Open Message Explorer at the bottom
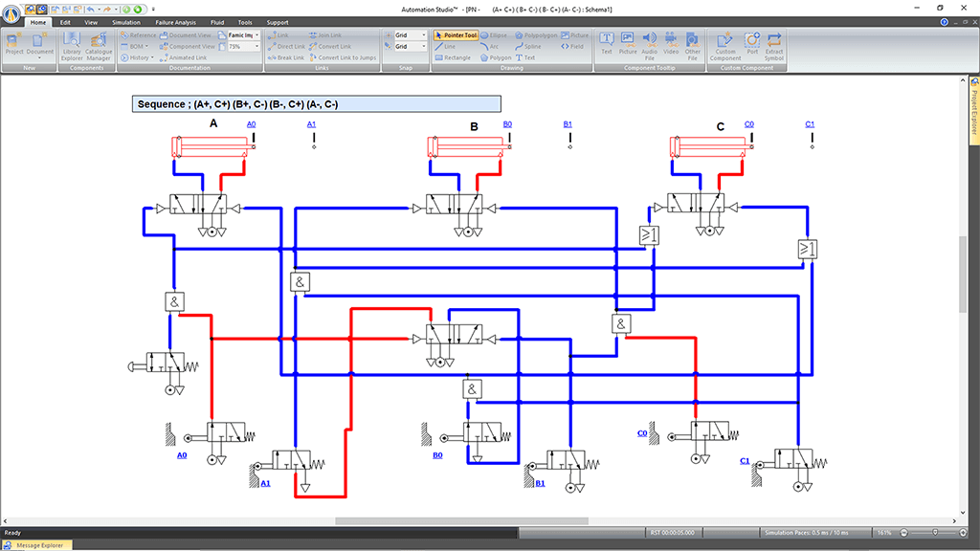 click(x=38, y=545)
